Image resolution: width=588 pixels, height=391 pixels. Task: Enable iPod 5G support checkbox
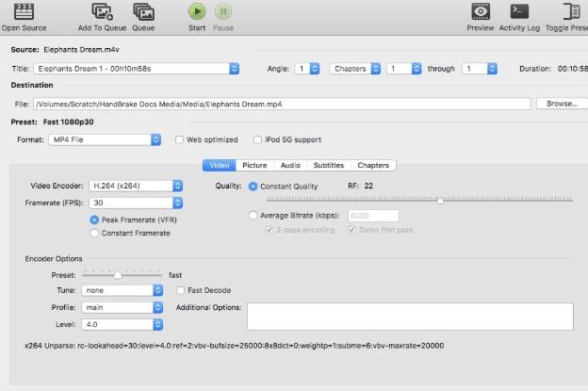[x=257, y=139]
